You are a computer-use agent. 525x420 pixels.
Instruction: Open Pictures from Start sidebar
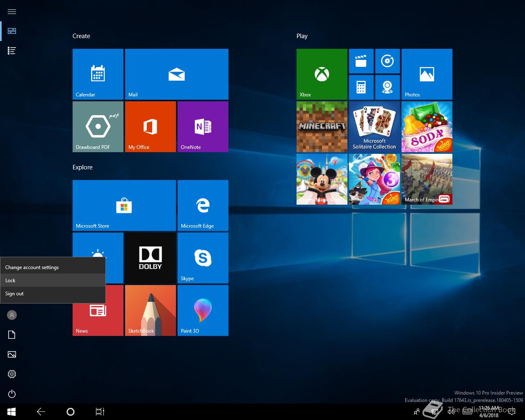[12, 354]
